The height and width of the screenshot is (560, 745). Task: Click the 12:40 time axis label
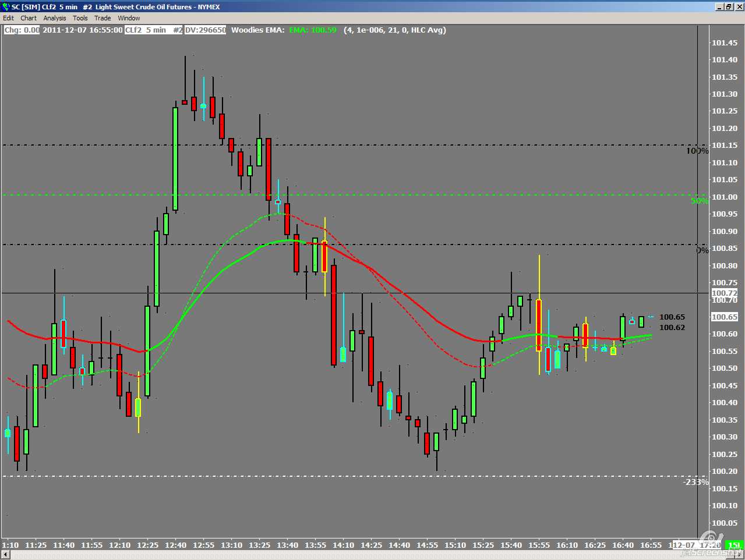point(175,545)
